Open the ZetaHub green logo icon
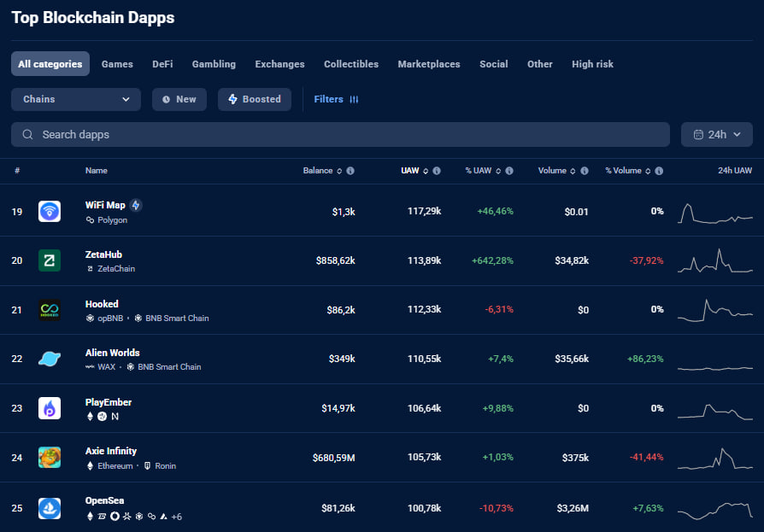764x532 pixels. coord(50,260)
